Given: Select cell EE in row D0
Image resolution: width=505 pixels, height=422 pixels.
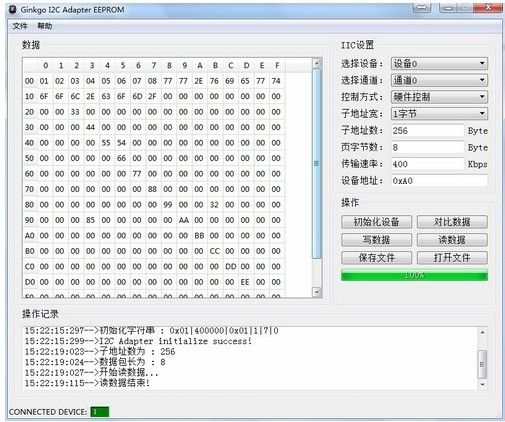Looking at the screenshot, I should pos(245,282).
